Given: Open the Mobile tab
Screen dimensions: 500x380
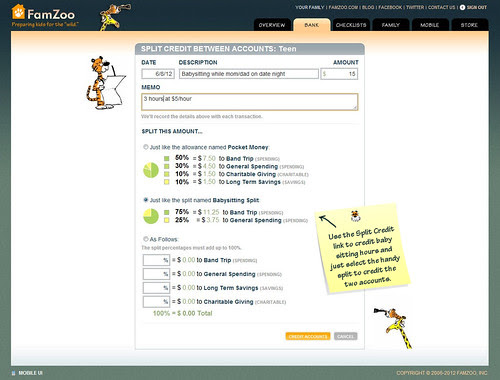Looking at the screenshot, I should click(430, 25).
